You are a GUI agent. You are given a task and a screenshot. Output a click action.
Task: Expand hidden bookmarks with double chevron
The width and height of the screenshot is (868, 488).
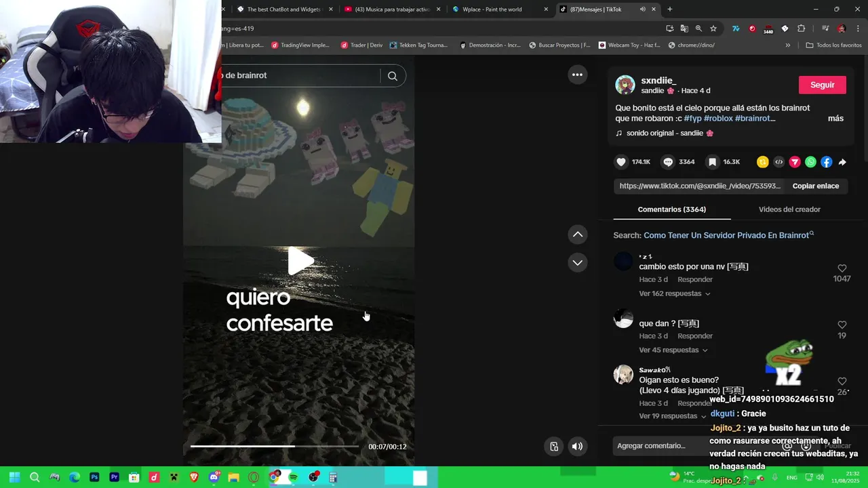click(x=787, y=45)
